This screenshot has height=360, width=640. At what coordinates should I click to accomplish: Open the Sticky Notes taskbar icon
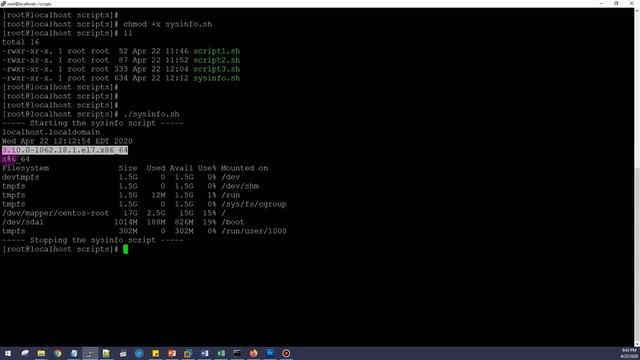(156, 353)
